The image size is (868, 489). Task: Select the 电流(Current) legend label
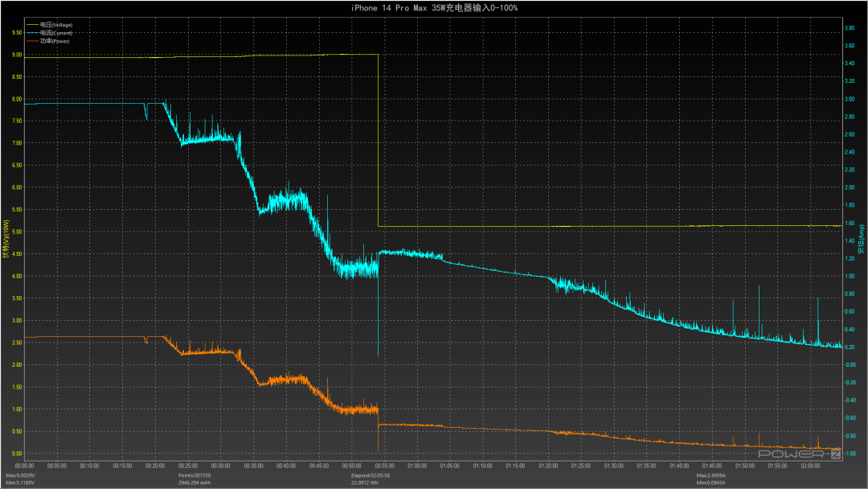[x=56, y=33]
